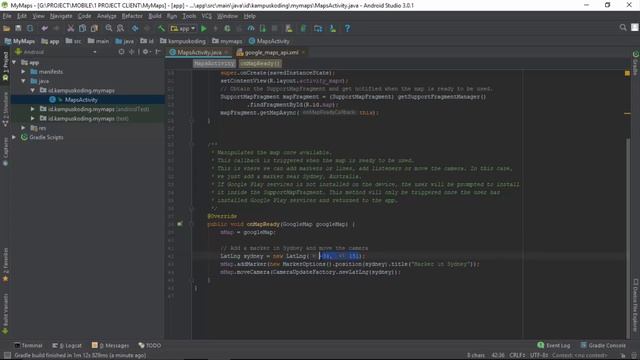Click the Replace toolbar icon
The image size is (640, 360).
120,28
